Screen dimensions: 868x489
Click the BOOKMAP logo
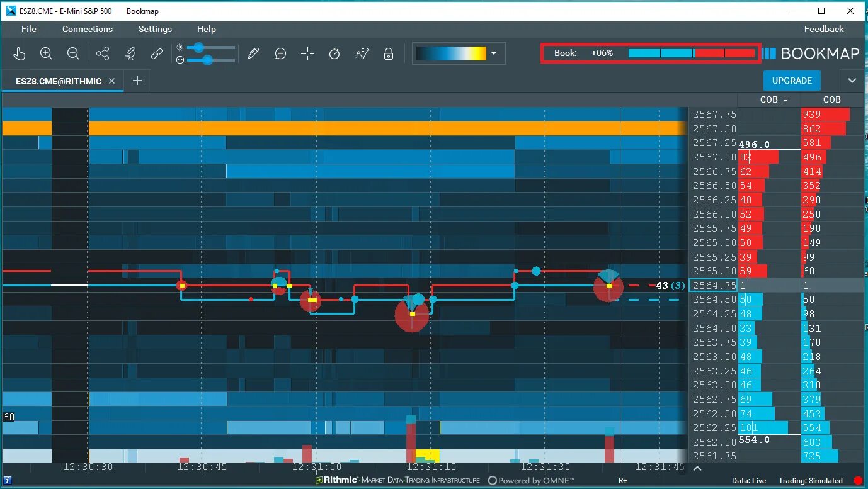[x=810, y=53]
